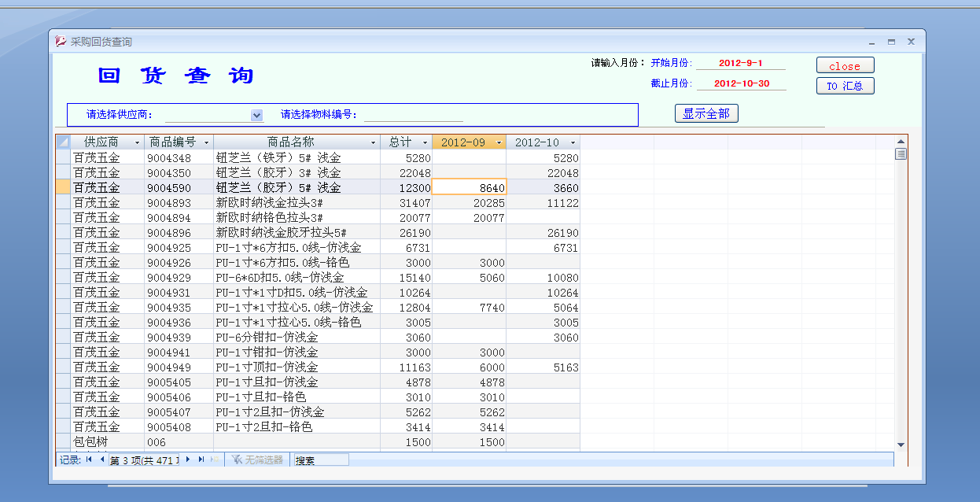The width and height of the screenshot is (980, 502).
Task: Click the 商品名称 column header
Action: [x=297, y=142]
